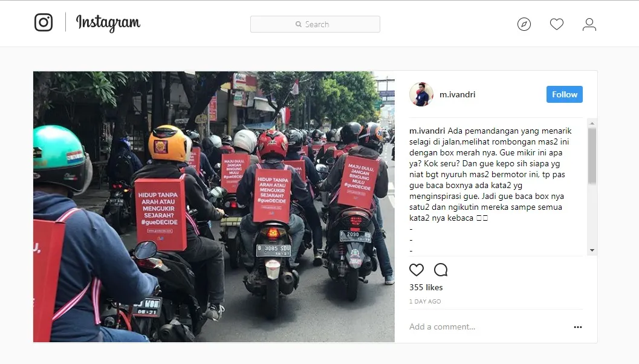
Task: Click caption scrollbar up arrow
Action: (592, 123)
